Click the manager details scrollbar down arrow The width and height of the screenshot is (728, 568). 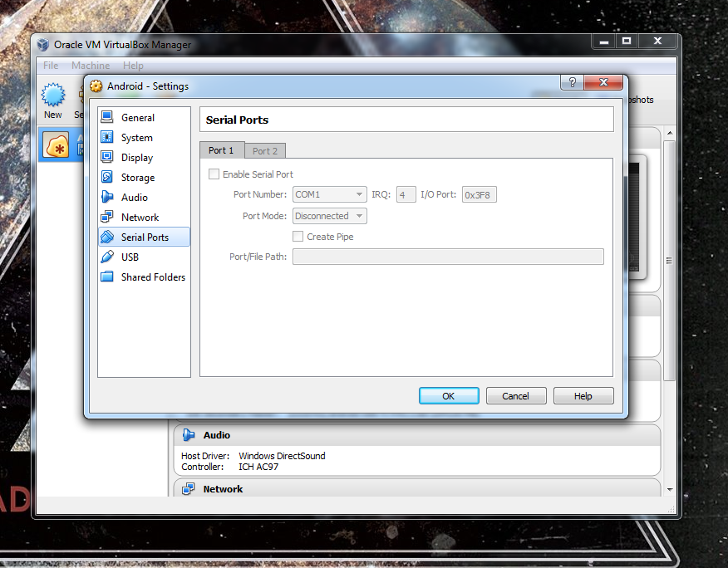coord(670,490)
